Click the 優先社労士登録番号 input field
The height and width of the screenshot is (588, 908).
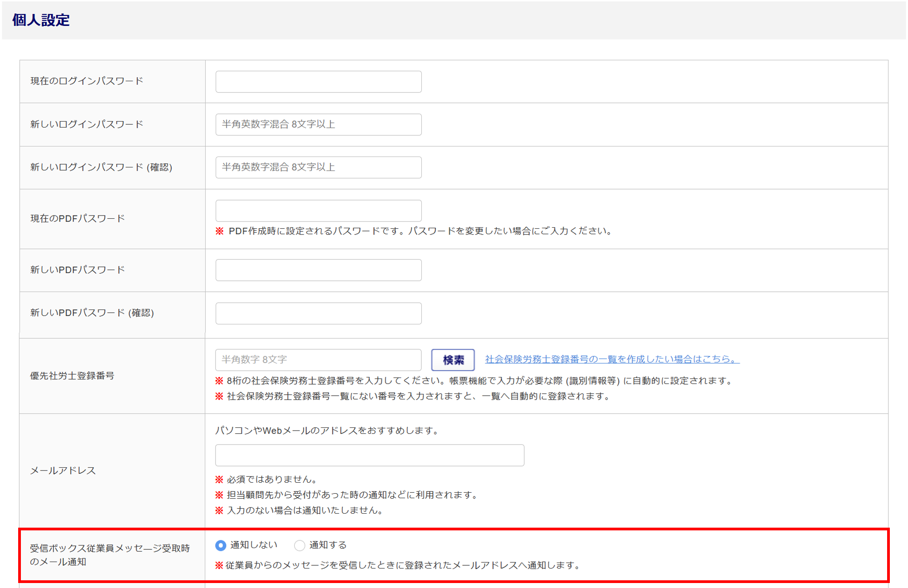(318, 360)
